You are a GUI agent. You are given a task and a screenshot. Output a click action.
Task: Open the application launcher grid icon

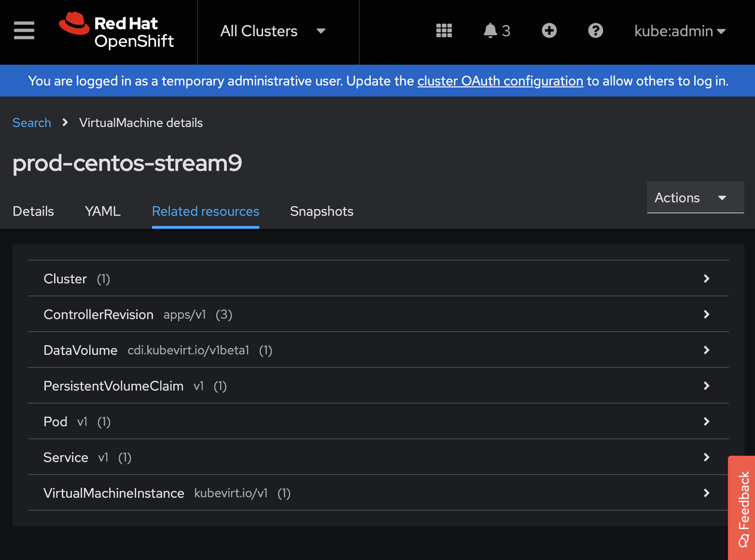coord(444,30)
